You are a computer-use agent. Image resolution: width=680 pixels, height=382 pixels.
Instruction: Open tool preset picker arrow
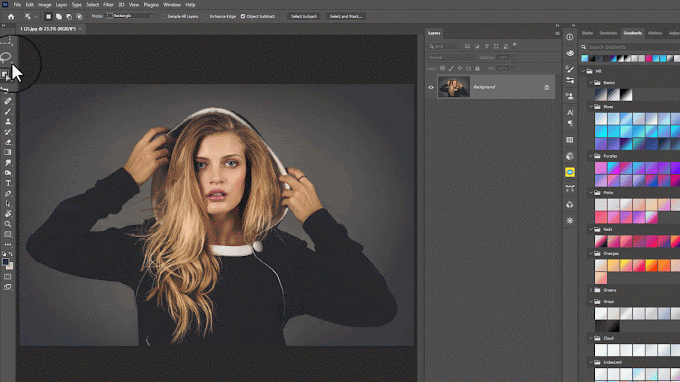[x=36, y=16]
